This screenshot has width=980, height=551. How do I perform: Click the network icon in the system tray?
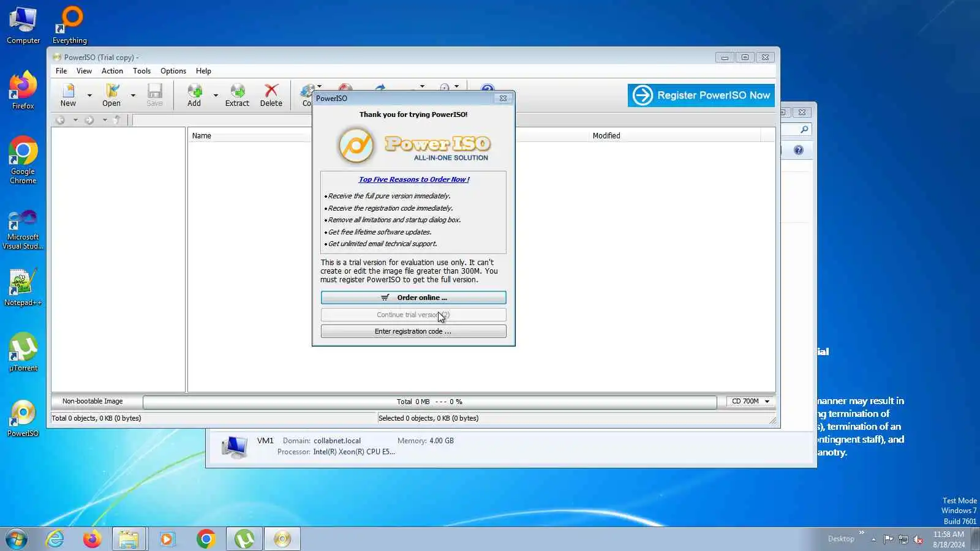tap(903, 539)
